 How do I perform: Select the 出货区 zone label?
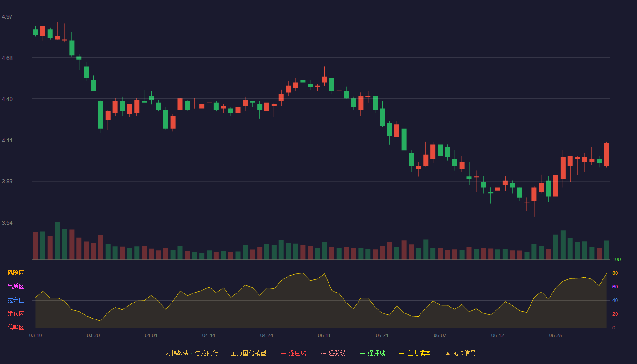pos(15,287)
